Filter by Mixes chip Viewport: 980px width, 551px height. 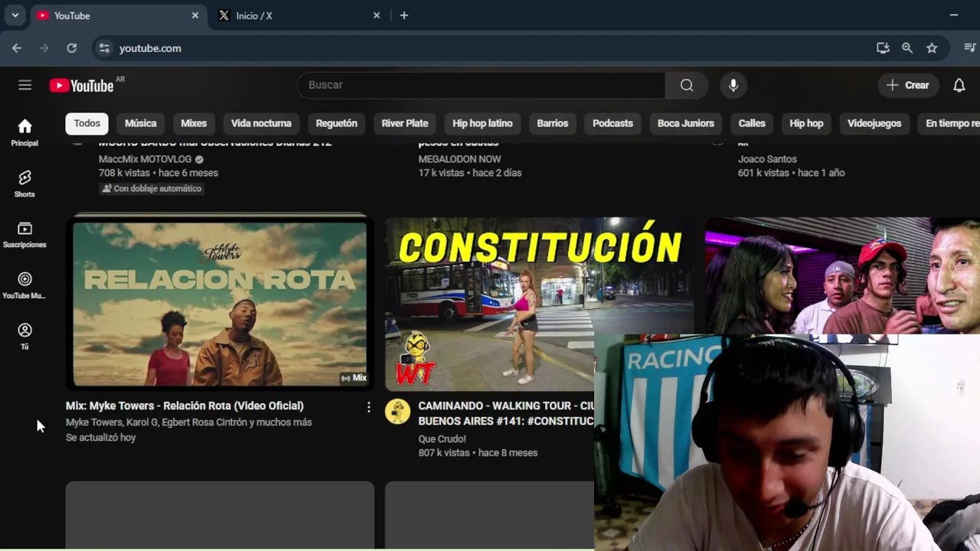click(194, 123)
